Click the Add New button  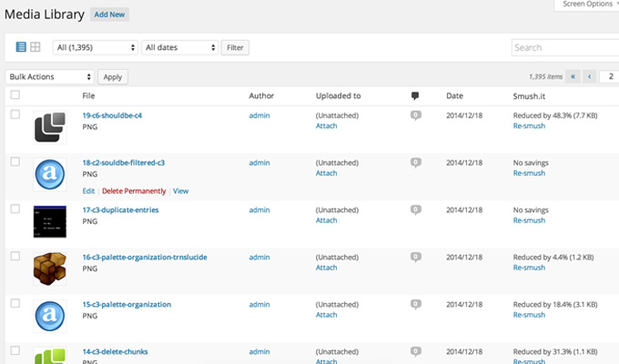[109, 15]
